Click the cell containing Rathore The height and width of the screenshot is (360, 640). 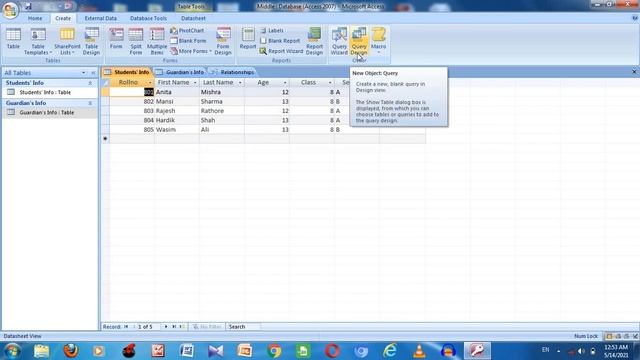coord(222,111)
